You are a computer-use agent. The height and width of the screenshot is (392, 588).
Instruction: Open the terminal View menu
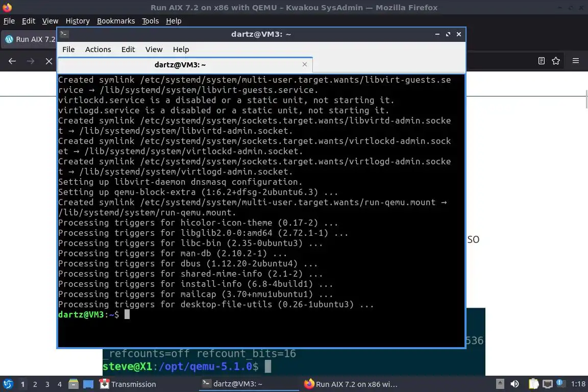(154, 50)
